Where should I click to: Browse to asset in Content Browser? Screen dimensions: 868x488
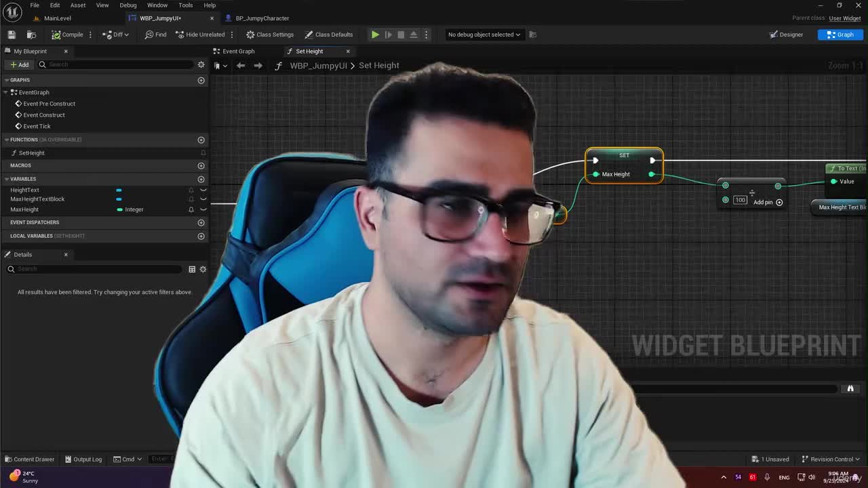click(x=31, y=35)
